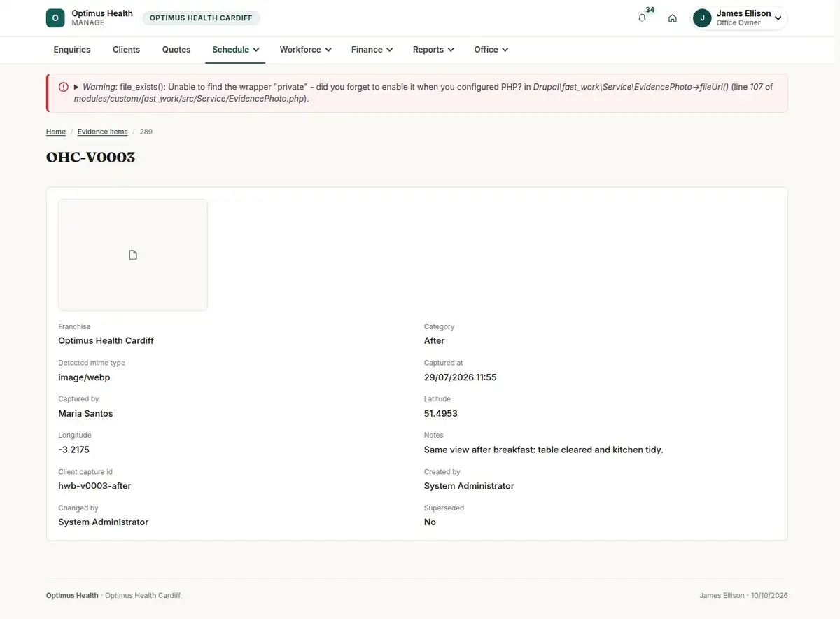
Task: Select the Notes text about breakfast
Action: [x=544, y=450]
